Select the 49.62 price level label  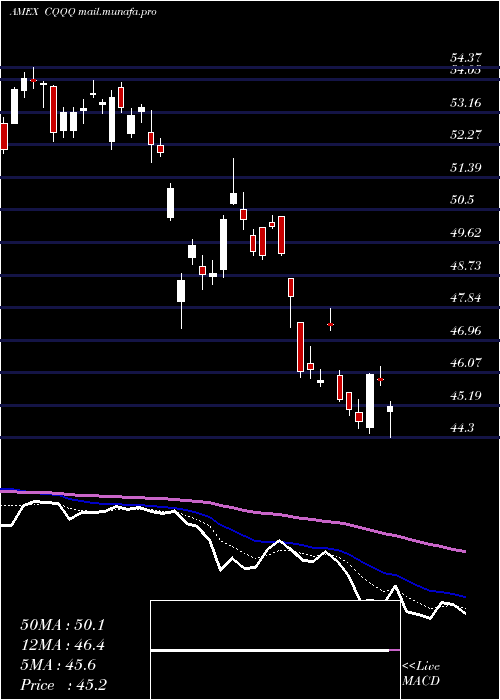pyautogui.click(x=466, y=233)
